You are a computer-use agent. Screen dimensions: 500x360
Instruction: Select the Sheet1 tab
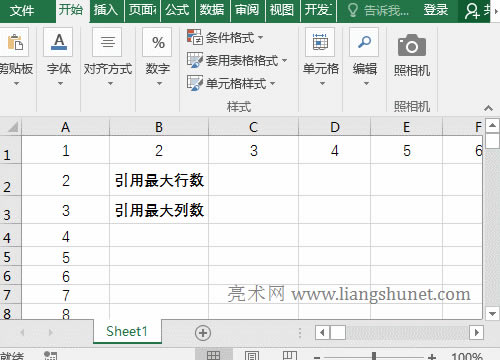127,331
